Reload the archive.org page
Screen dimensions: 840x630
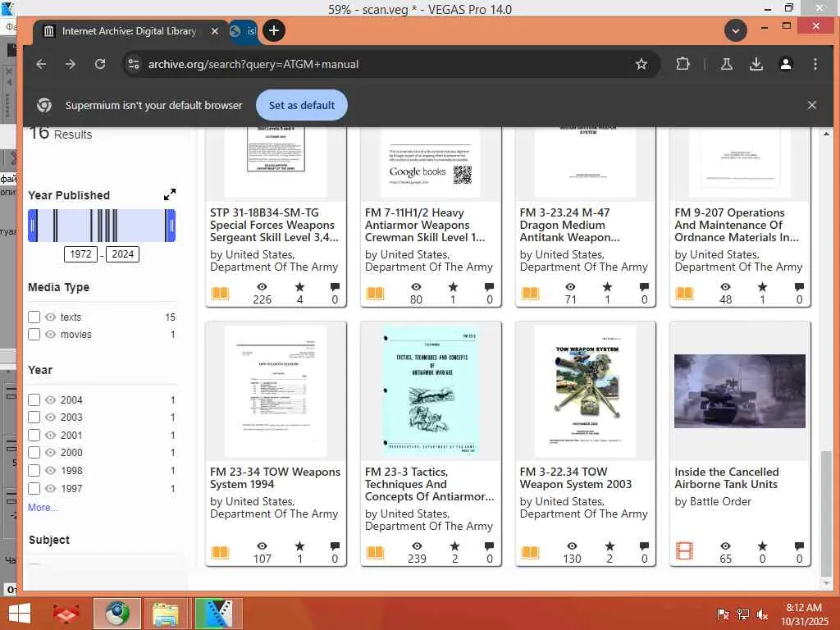[x=99, y=64]
